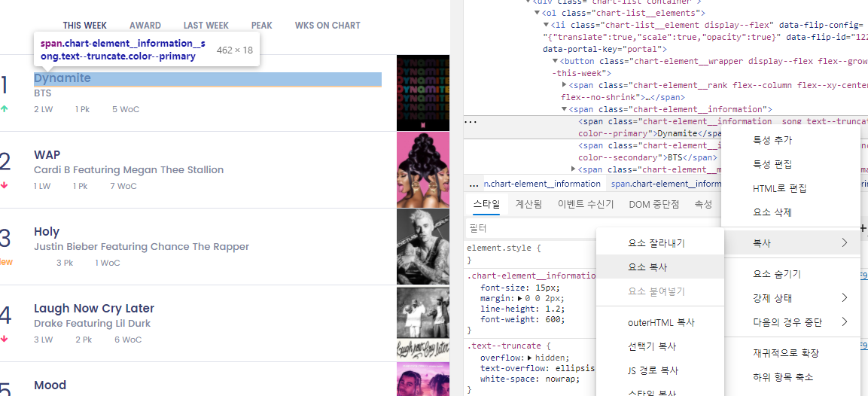Open the DOM 중단점 tab
Screen dimensions: 868x396
(x=653, y=204)
